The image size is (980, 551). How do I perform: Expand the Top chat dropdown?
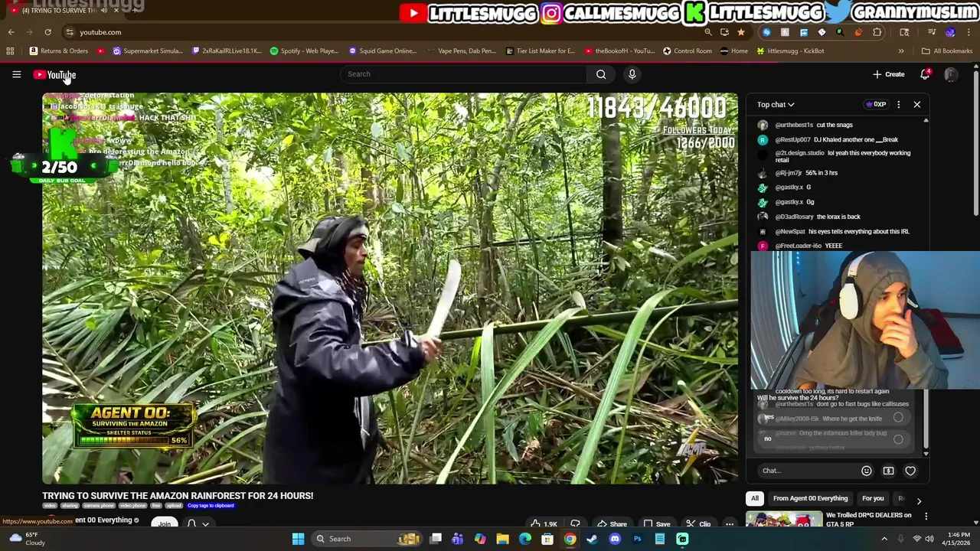[776, 105]
